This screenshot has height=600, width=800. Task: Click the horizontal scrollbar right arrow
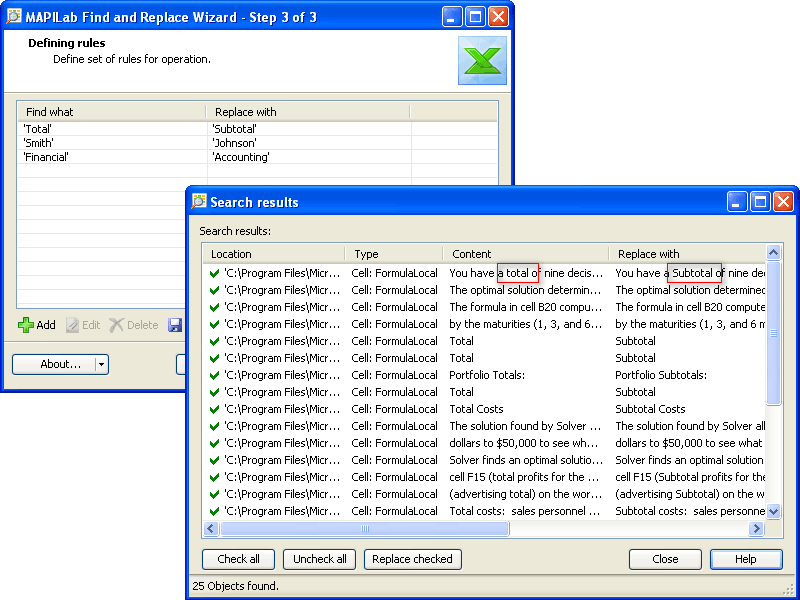click(x=756, y=529)
